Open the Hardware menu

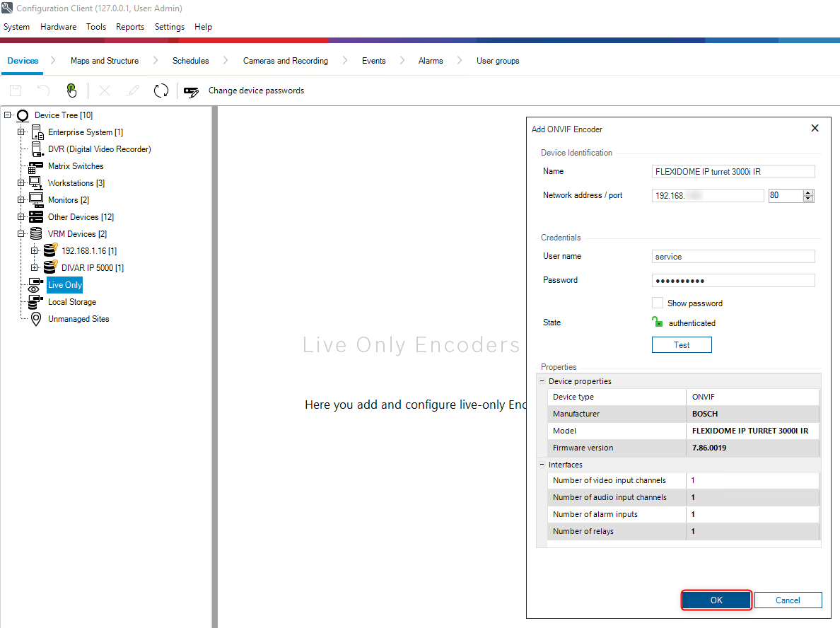pyautogui.click(x=58, y=27)
